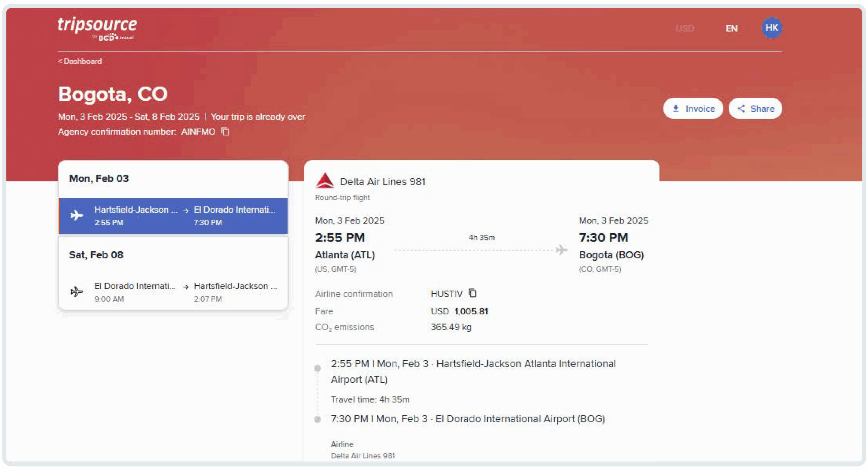The height and width of the screenshot is (470, 868).
Task: Click the Airline confirmation label
Action: (x=354, y=294)
